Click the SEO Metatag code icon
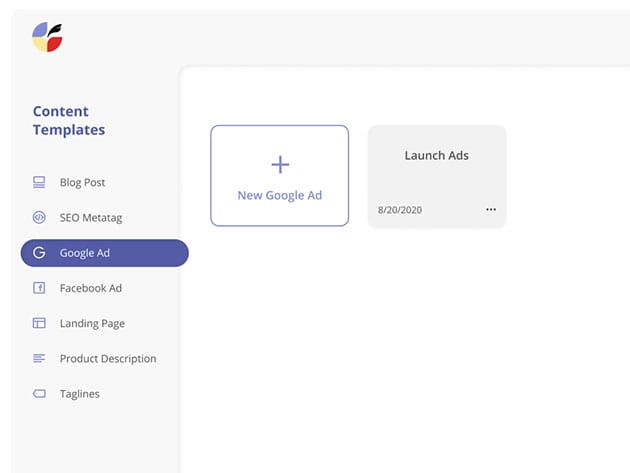 [x=39, y=218]
